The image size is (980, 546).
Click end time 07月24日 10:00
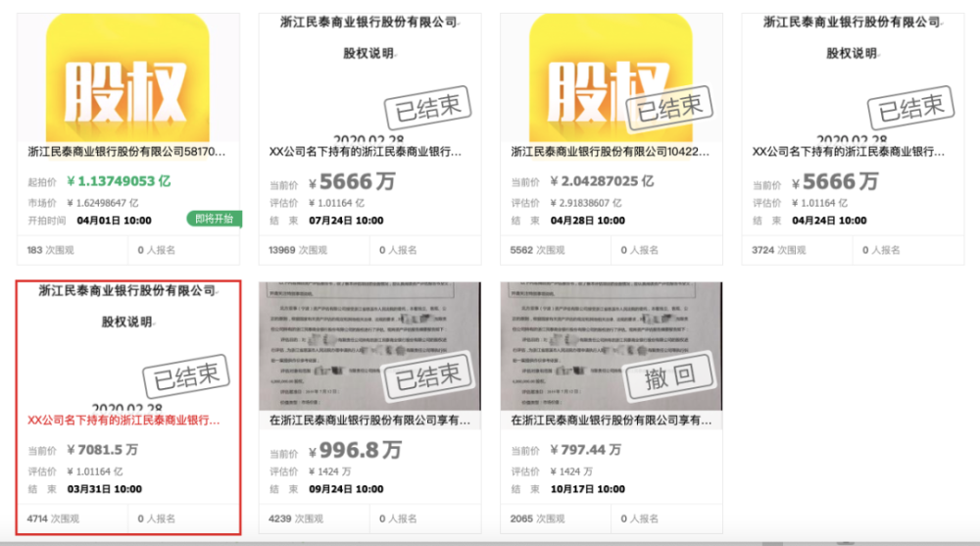coord(346,221)
